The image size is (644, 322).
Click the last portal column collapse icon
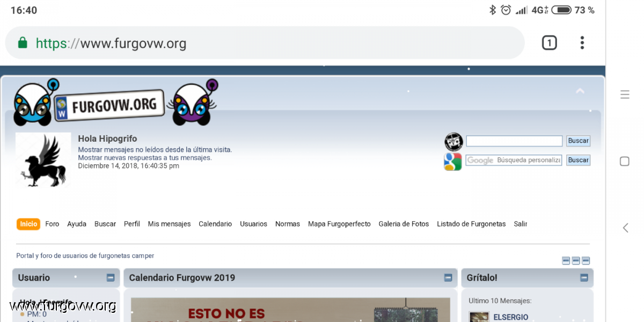click(x=586, y=261)
